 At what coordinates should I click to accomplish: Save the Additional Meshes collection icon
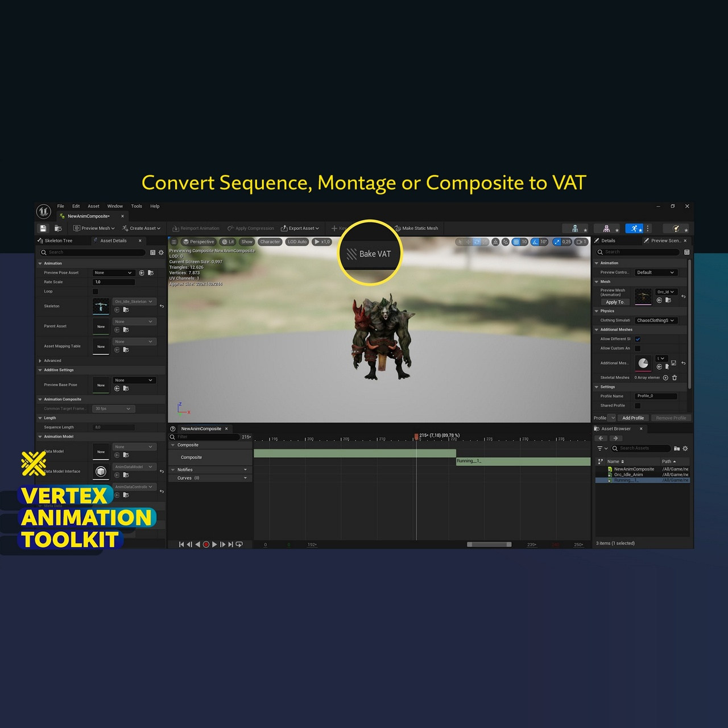click(673, 363)
